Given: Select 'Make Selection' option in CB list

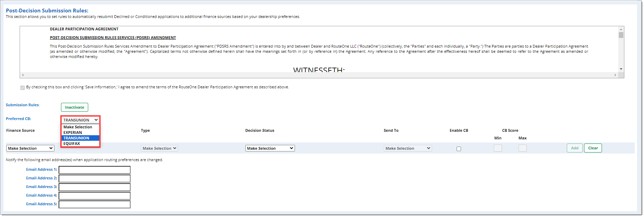Looking at the screenshot, I should [x=81, y=127].
